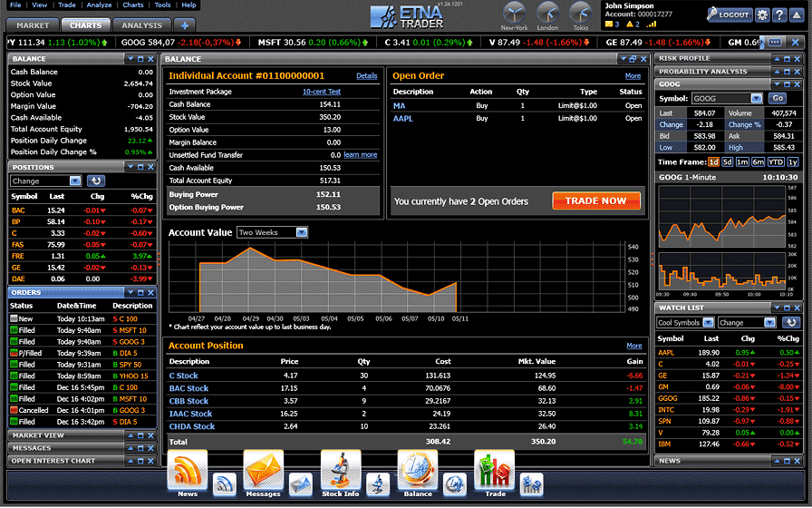Expand the Market View panel
This screenshot has height=508, width=812.
click(x=130, y=435)
